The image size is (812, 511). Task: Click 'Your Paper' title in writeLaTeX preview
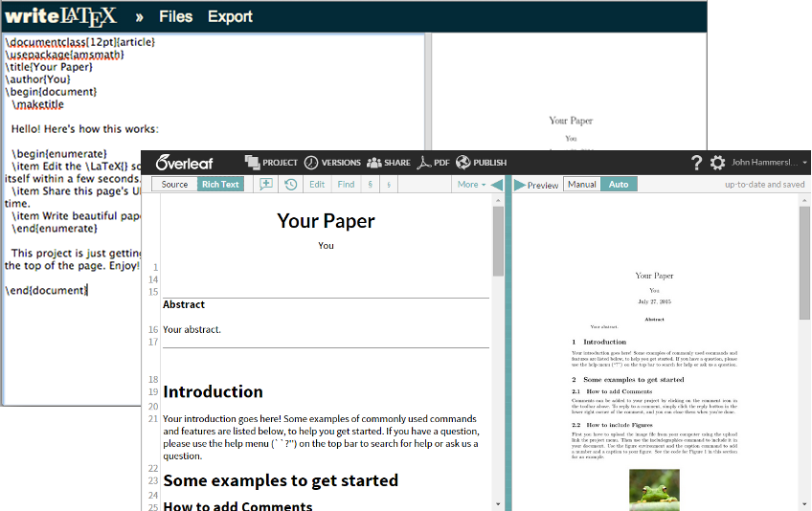click(571, 121)
